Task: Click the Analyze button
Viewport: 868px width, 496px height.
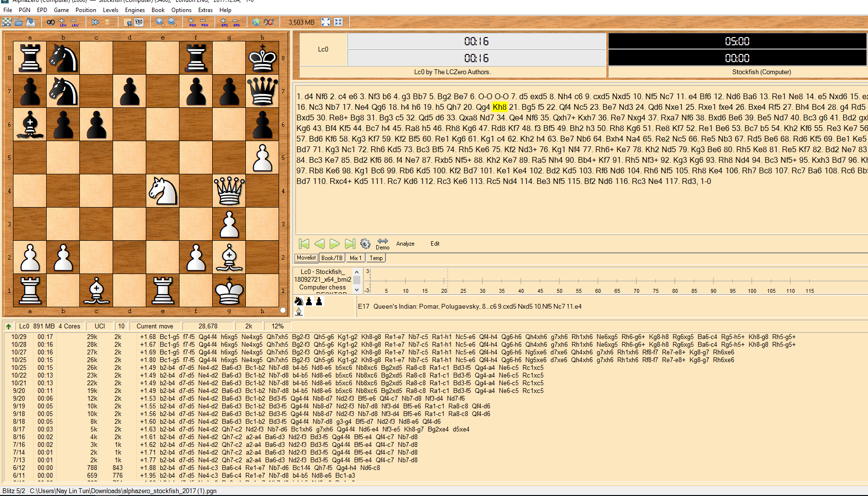Action: pos(405,244)
